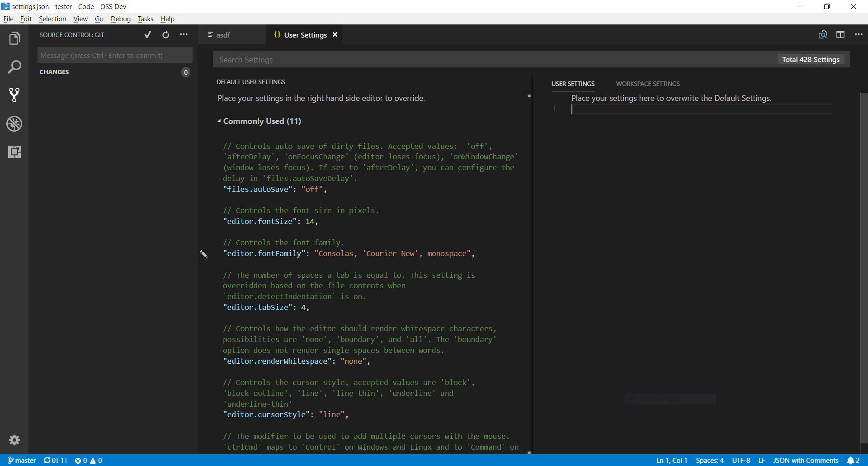Click the Ln 1, Col 1 indicator
The image size is (868, 466).
coord(672,460)
